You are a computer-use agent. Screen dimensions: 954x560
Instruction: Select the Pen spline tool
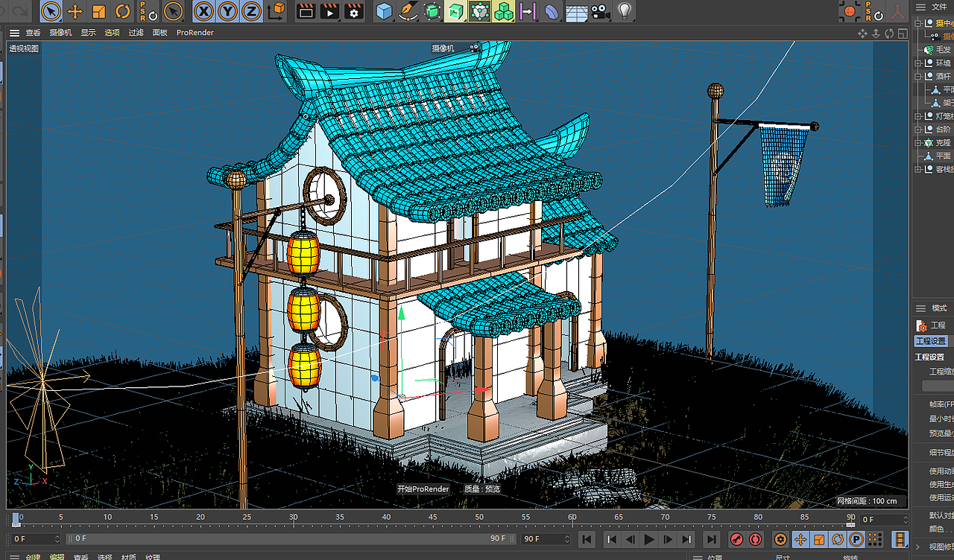[408, 12]
